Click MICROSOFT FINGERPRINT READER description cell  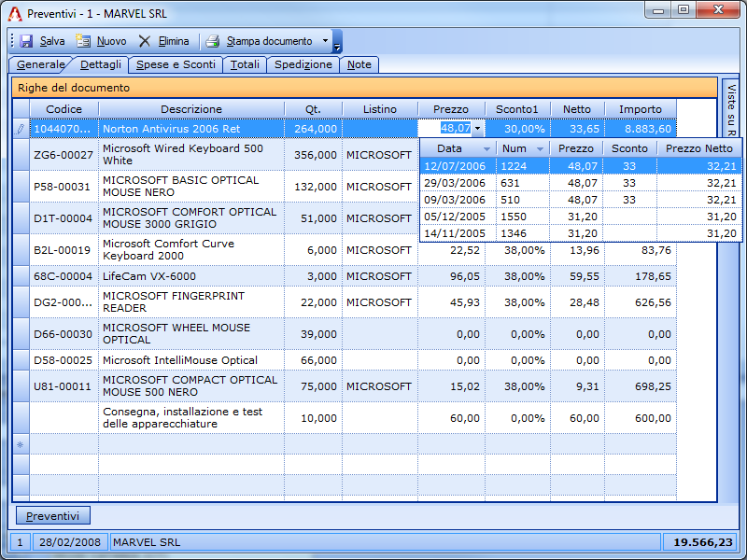coord(191,301)
